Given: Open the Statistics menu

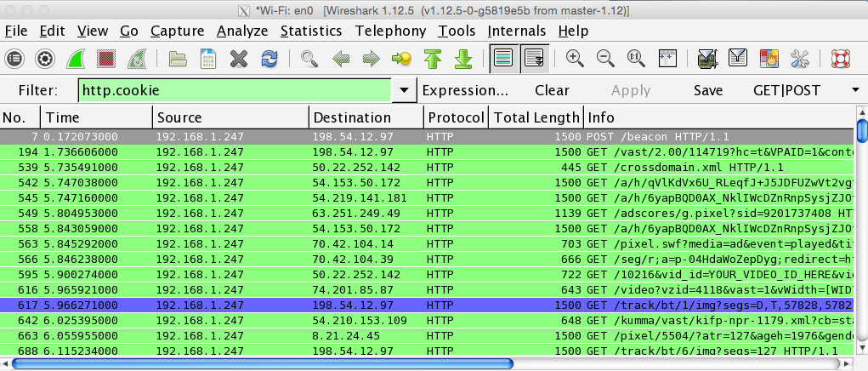Looking at the screenshot, I should [311, 31].
